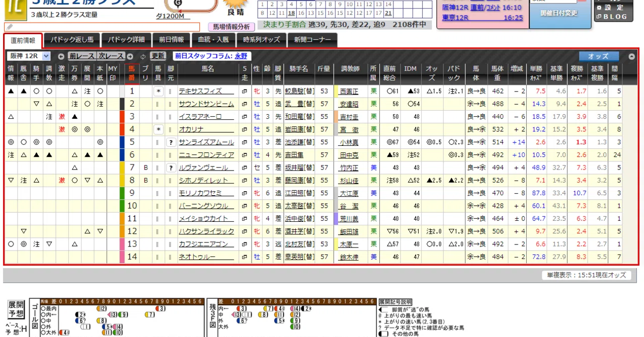Screen dimensions: 644x337
Task: Click the 次レース button
Action: pos(111,56)
